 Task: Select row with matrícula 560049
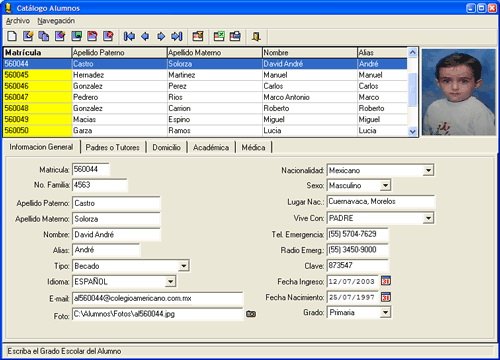205,119
